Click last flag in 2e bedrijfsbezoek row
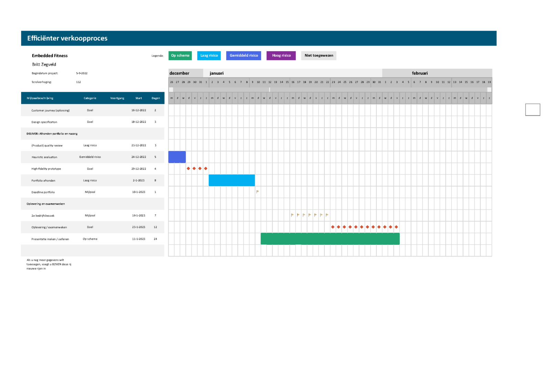This screenshot has height=392, width=555. 327,215
